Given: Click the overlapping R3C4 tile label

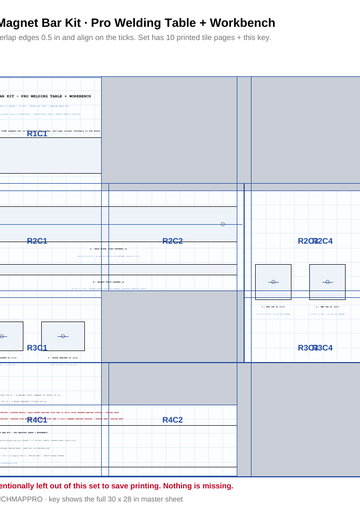Looking at the screenshot, I should (x=323, y=348).
